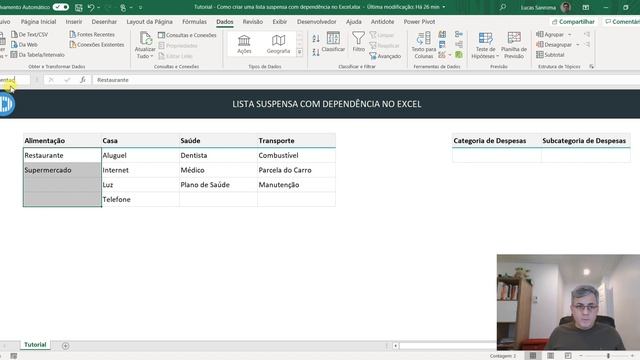Click the ribbon display options icon
This screenshot has width=640, height=360.
tap(586, 7)
